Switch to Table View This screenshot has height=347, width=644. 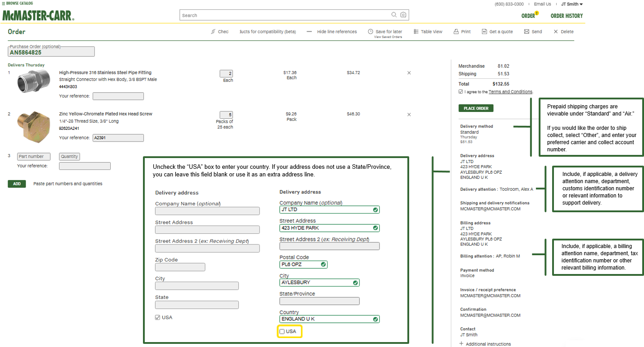[x=428, y=32]
